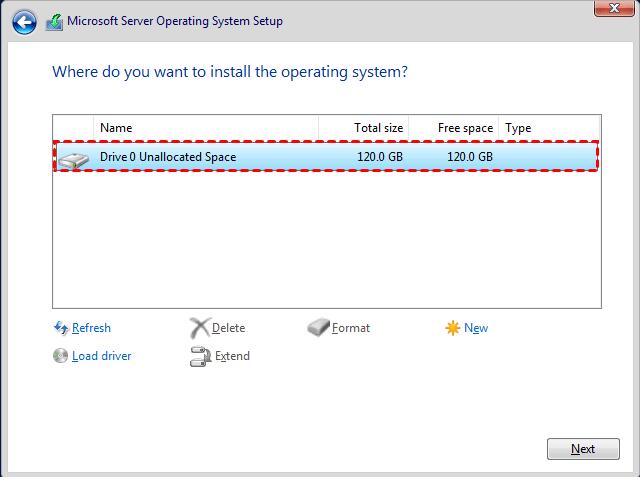Click the Free space column header
Viewport: 640px width, 477px height.
453,128
